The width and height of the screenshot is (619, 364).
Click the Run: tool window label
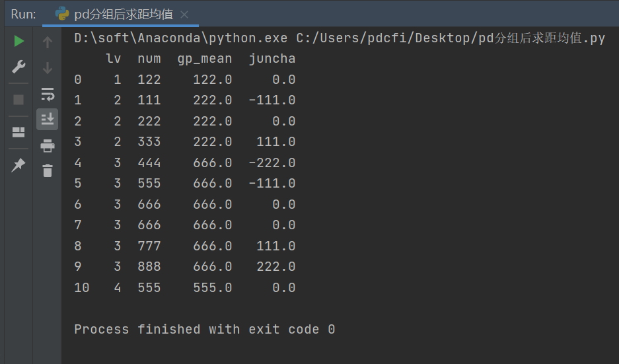[23, 15]
